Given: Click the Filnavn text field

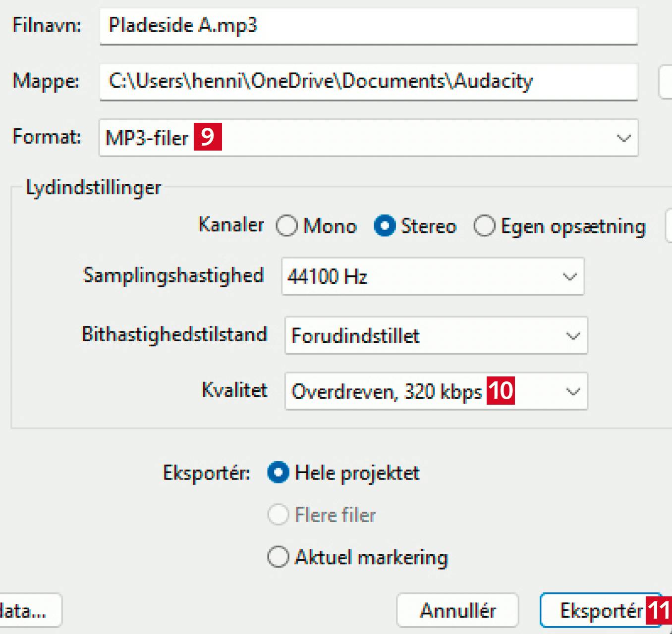Looking at the screenshot, I should [368, 26].
